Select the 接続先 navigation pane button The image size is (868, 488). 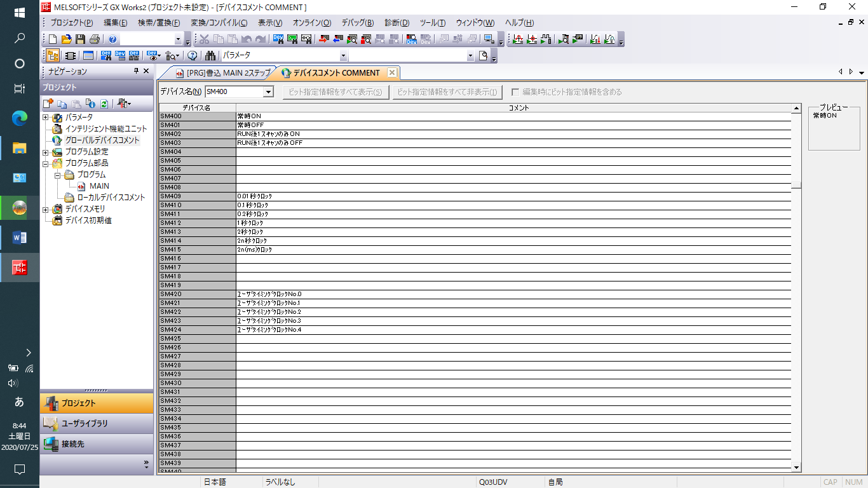pos(97,444)
